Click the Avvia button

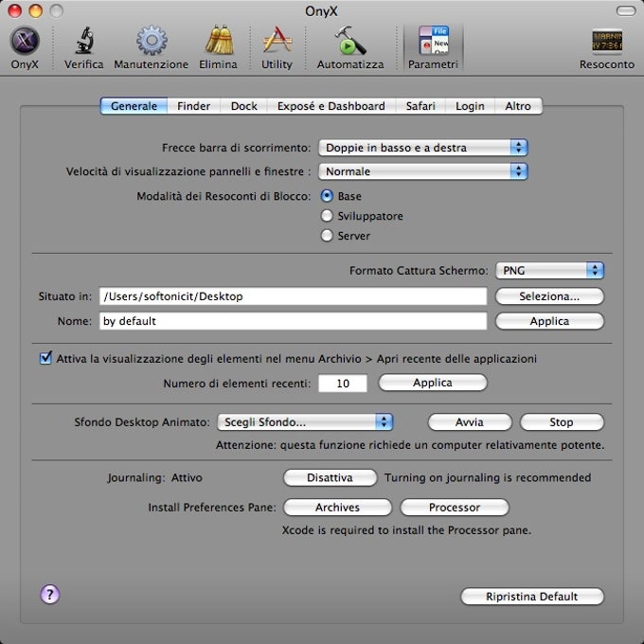coord(470,421)
